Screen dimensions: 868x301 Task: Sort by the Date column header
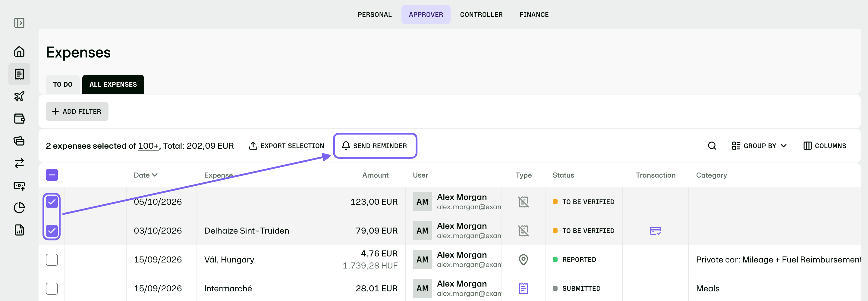146,175
